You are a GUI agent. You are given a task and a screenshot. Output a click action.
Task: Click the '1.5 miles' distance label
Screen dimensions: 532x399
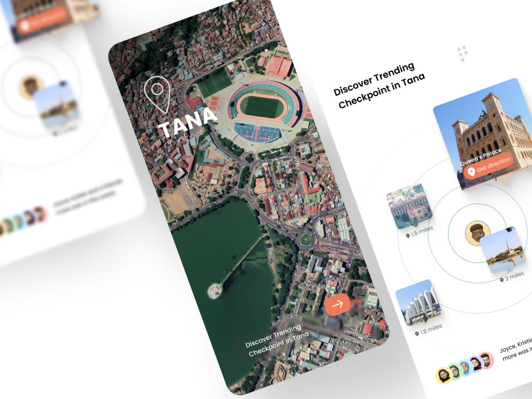click(x=420, y=232)
